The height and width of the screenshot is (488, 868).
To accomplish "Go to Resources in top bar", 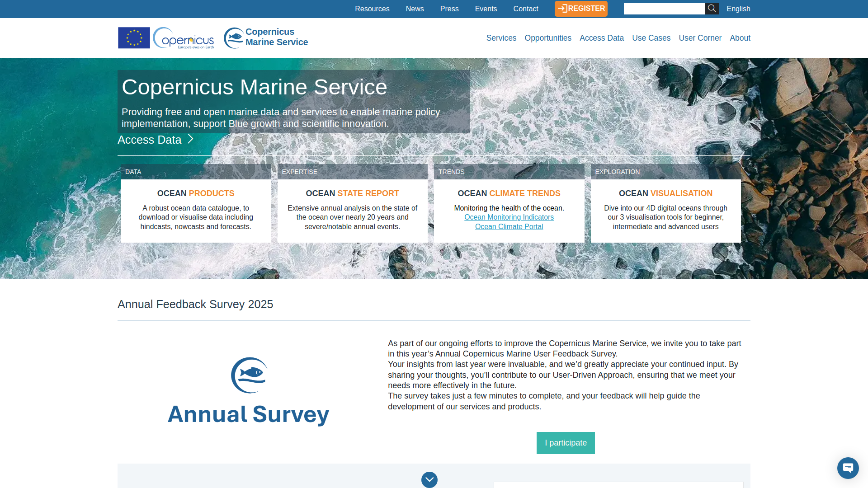I will (372, 9).
